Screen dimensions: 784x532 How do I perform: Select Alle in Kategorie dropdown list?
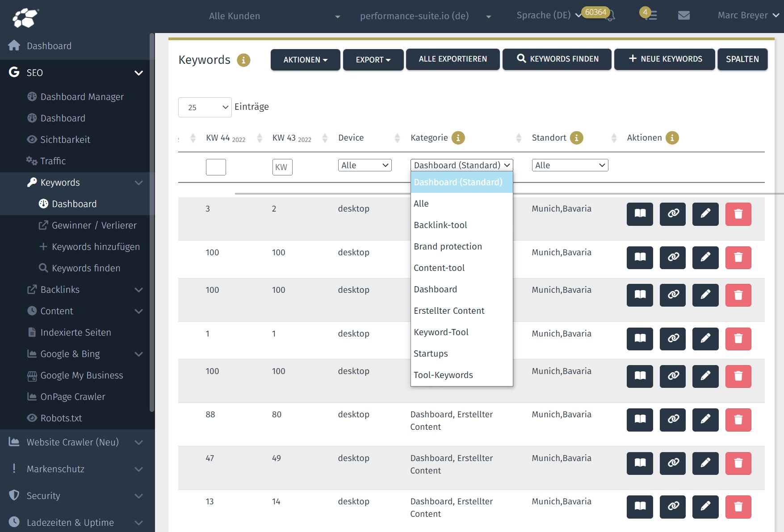coord(461,204)
